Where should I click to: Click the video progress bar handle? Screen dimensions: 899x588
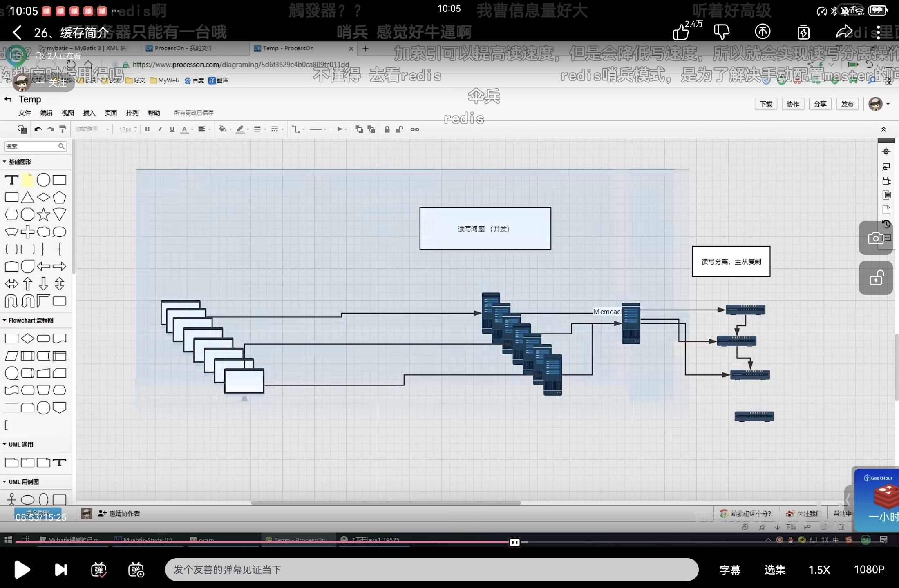[514, 542]
